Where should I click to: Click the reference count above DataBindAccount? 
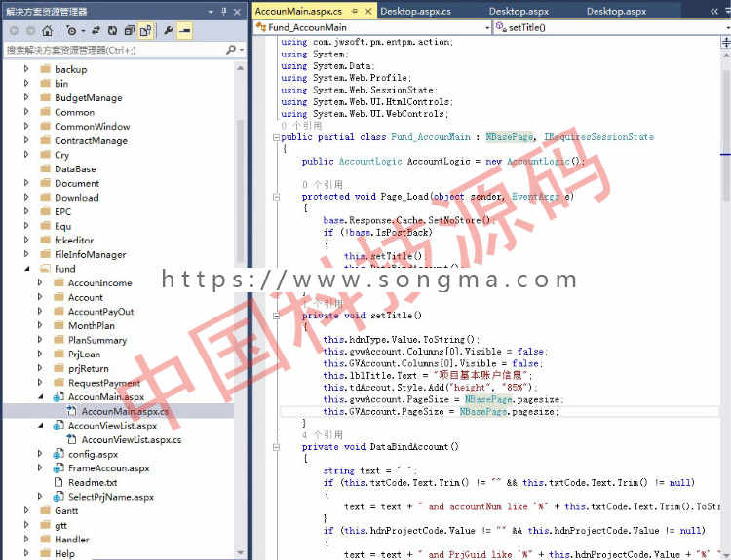[323, 435]
